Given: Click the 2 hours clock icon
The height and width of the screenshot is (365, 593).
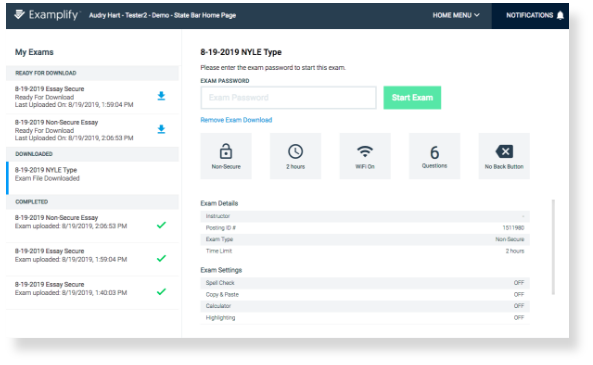Looking at the screenshot, I should pyautogui.click(x=295, y=151).
